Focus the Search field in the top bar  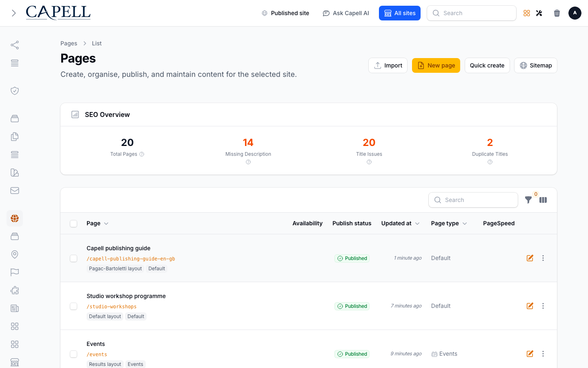pyautogui.click(x=472, y=13)
